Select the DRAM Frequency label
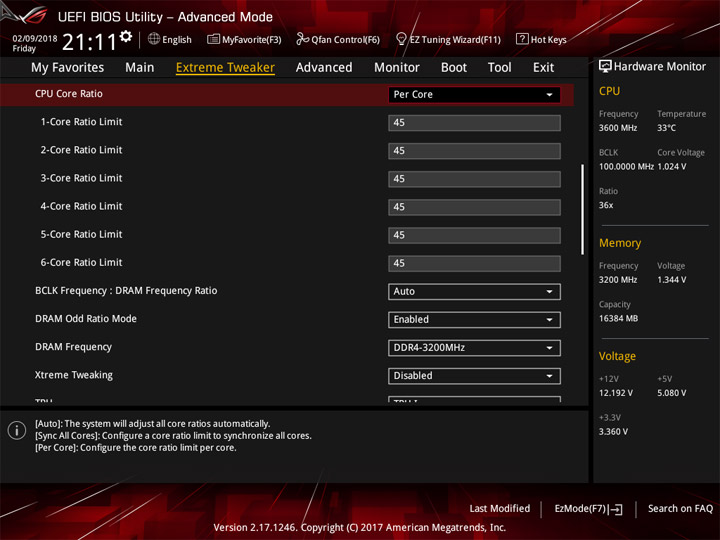Image resolution: width=720 pixels, height=540 pixels. (73, 347)
